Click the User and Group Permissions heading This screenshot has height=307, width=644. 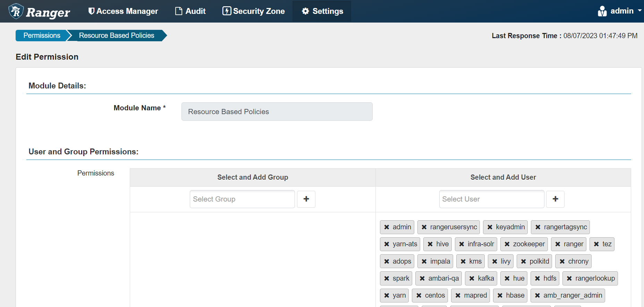(x=84, y=152)
